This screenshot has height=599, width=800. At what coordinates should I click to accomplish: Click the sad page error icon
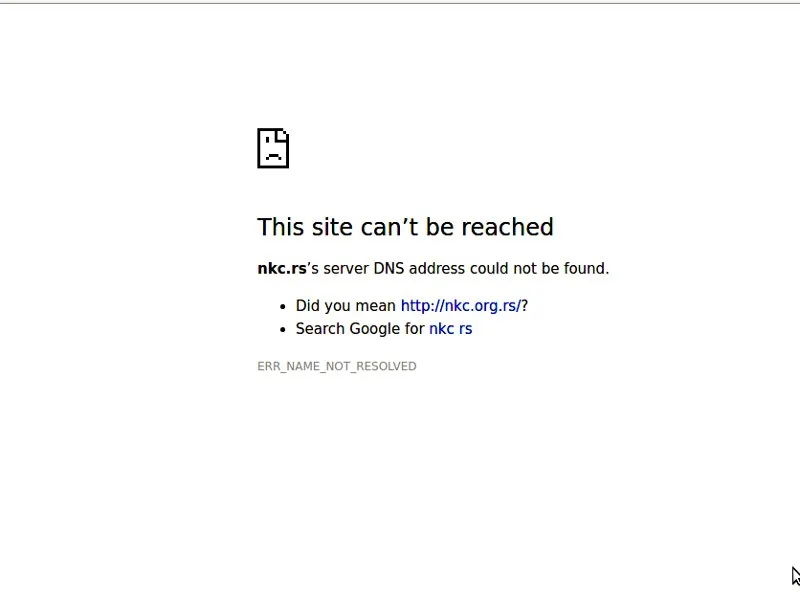[x=273, y=148]
